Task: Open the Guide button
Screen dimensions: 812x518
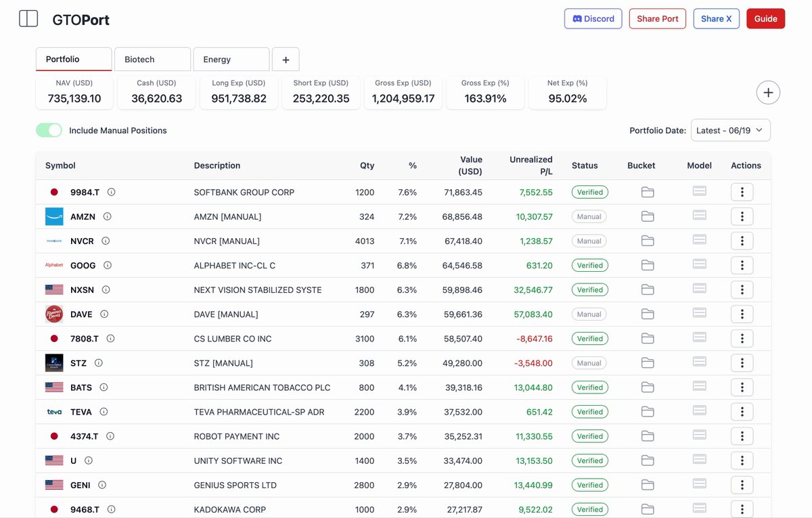Action: point(766,18)
